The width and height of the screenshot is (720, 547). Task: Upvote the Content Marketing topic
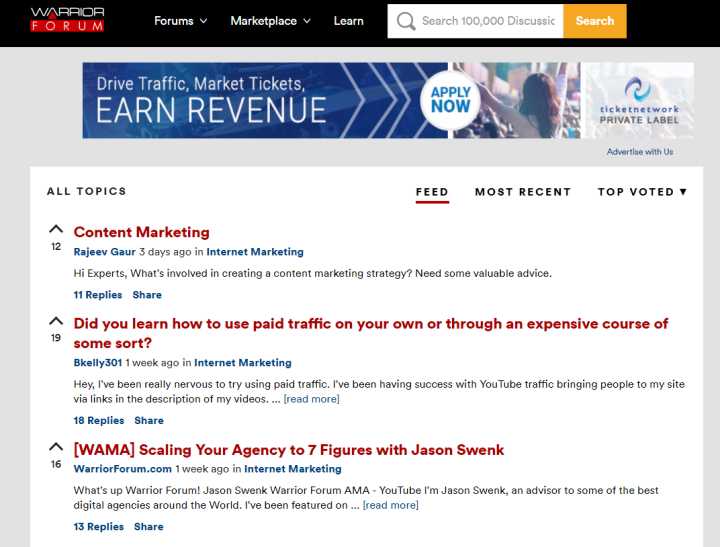click(x=56, y=230)
